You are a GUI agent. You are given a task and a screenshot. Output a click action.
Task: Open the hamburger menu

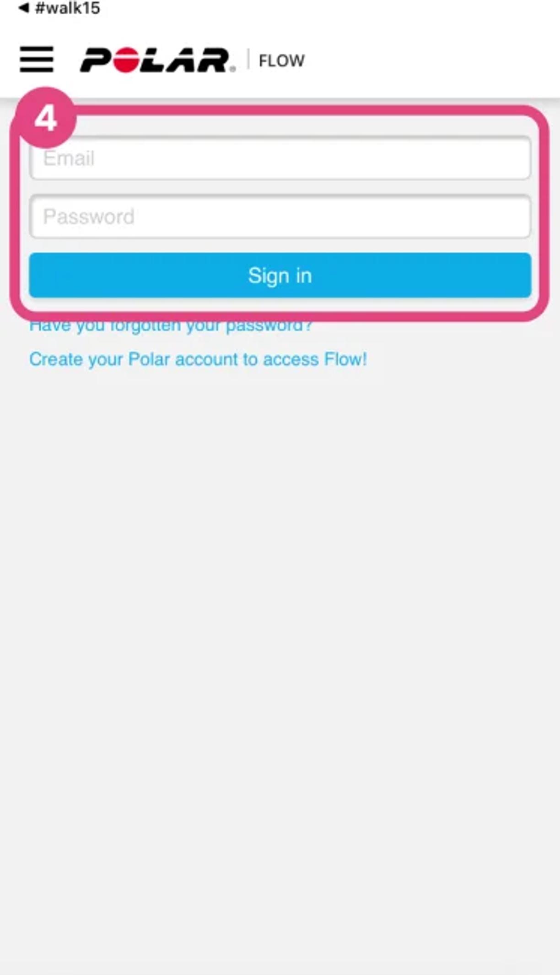pos(37,60)
